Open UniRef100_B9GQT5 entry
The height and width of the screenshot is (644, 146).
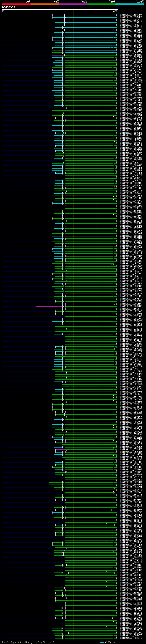pos(131,65)
